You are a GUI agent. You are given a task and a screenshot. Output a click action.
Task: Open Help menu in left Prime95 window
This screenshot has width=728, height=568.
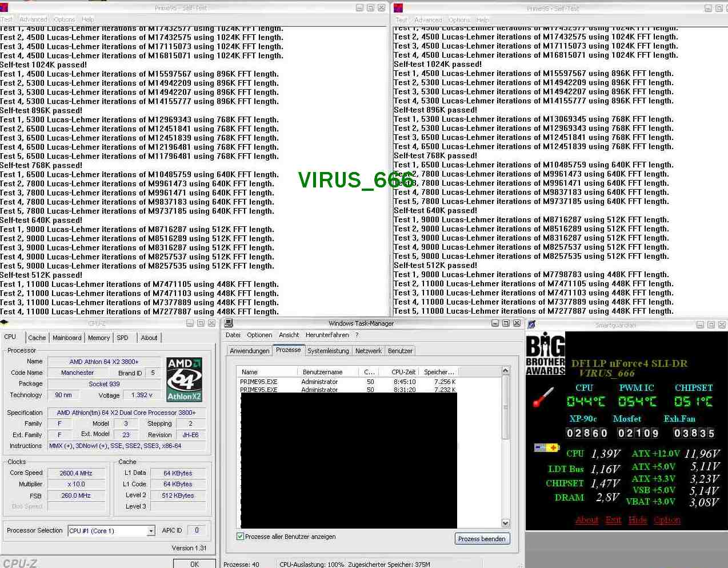point(87,19)
